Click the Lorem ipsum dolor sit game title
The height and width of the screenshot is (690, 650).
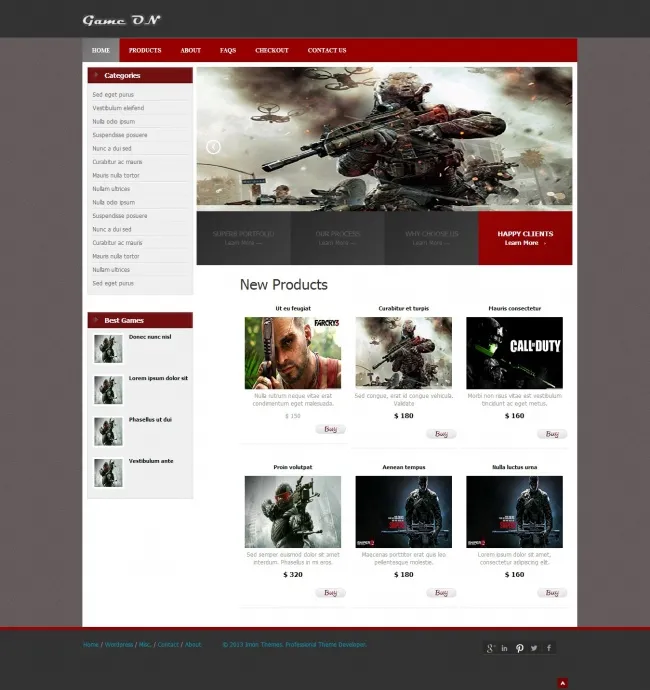(x=158, y=378)
